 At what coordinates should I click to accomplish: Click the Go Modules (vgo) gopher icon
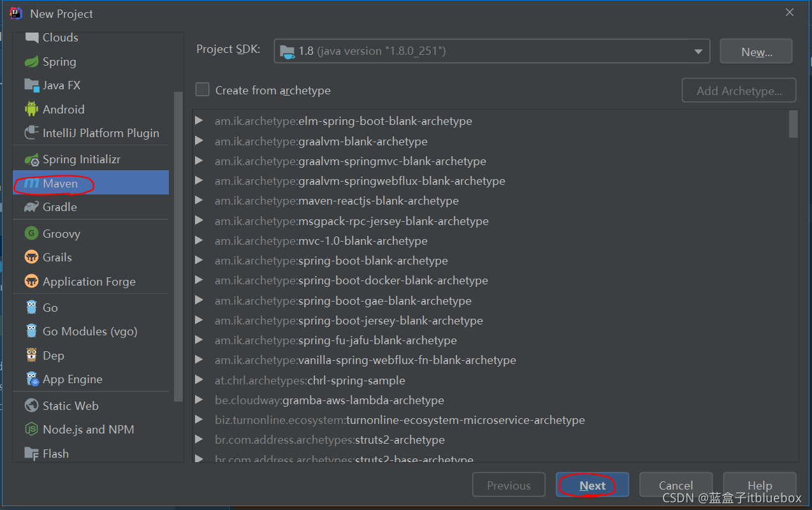pyautogui.click(x=31, y=331)
